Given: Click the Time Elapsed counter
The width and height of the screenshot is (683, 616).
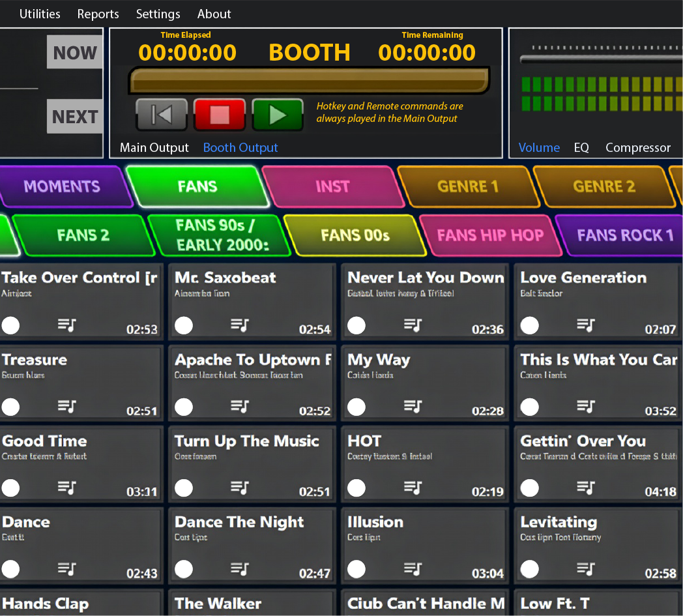Looking at the screenshot, I should coord(187,52).
